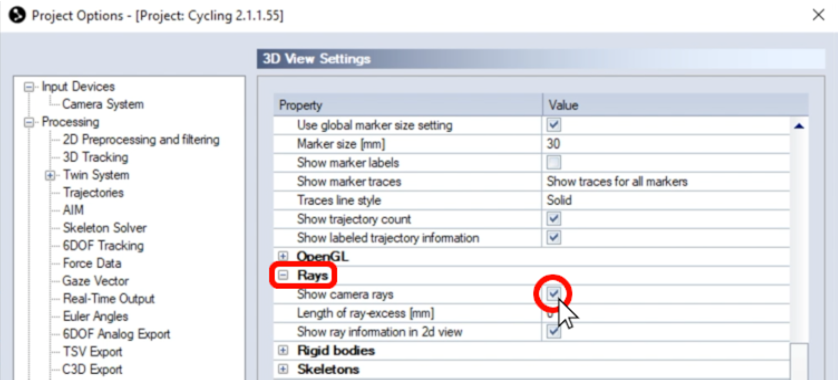Collapse the Processing tree node

(29, 122)
